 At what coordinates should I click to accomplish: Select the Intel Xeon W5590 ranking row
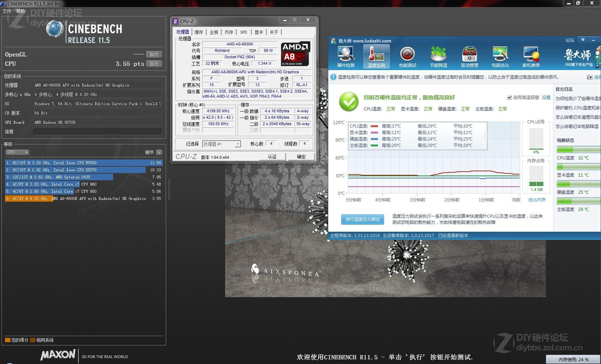pyautogui.click(x=84, y=163)
